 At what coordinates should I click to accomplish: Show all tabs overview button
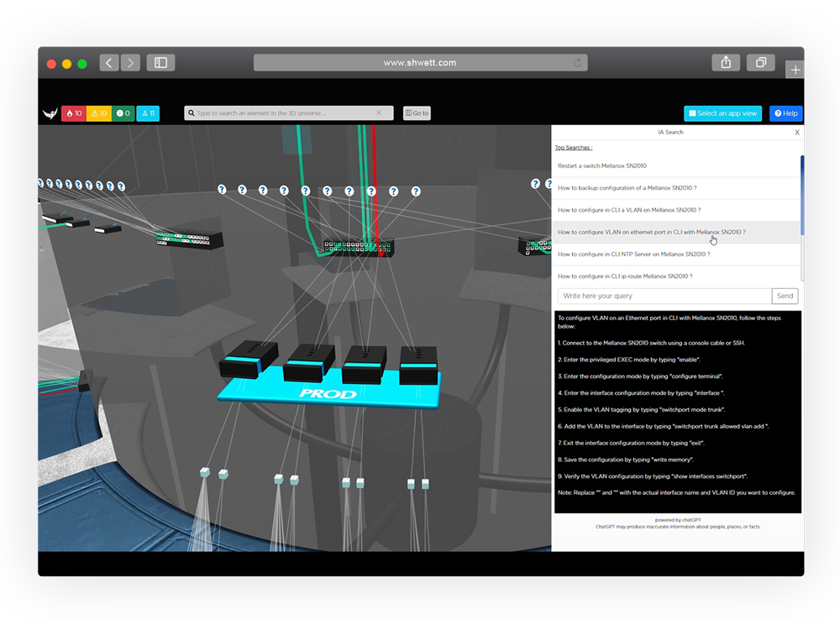761,63
